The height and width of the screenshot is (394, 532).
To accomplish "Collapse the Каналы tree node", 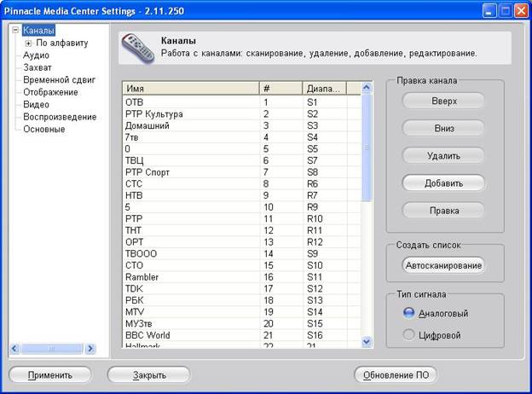I will point(15,30).
